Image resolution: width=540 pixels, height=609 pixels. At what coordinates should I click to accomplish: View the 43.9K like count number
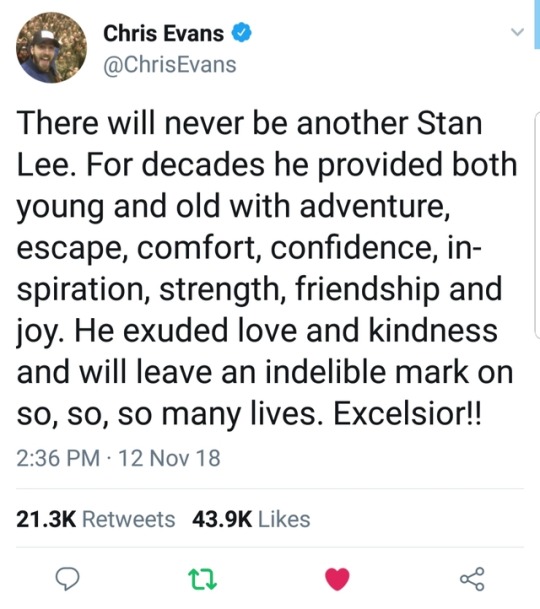pyautogui.click(x=222, y=520)
